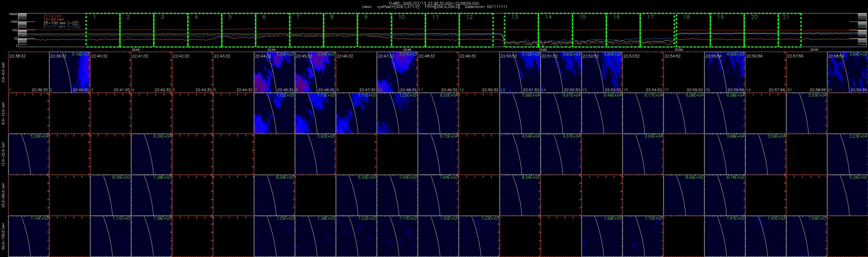The image size is (868, 257).
Task: Click the 25.0-50.0 keV row label
Action: (3, 195)
